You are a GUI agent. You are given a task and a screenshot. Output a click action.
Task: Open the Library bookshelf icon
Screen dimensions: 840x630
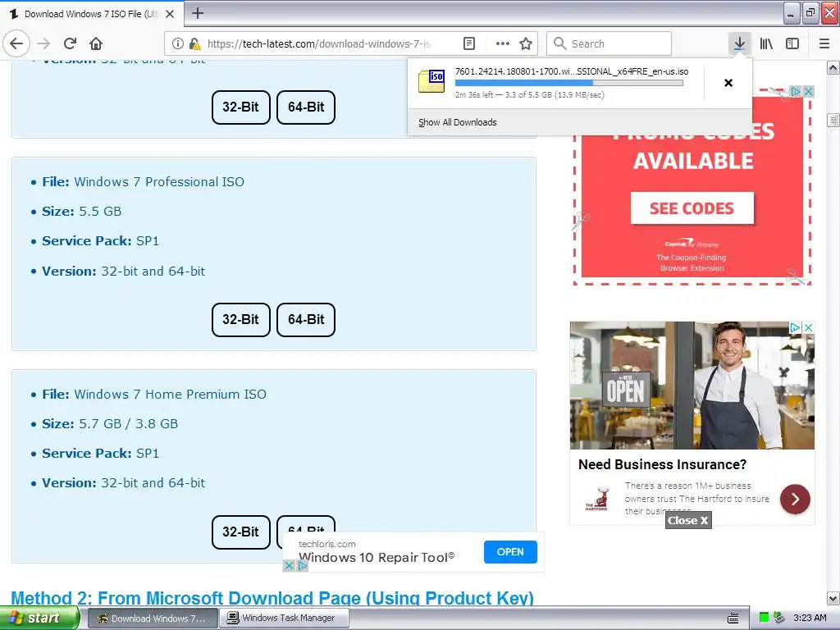click(x=766, y=43)
